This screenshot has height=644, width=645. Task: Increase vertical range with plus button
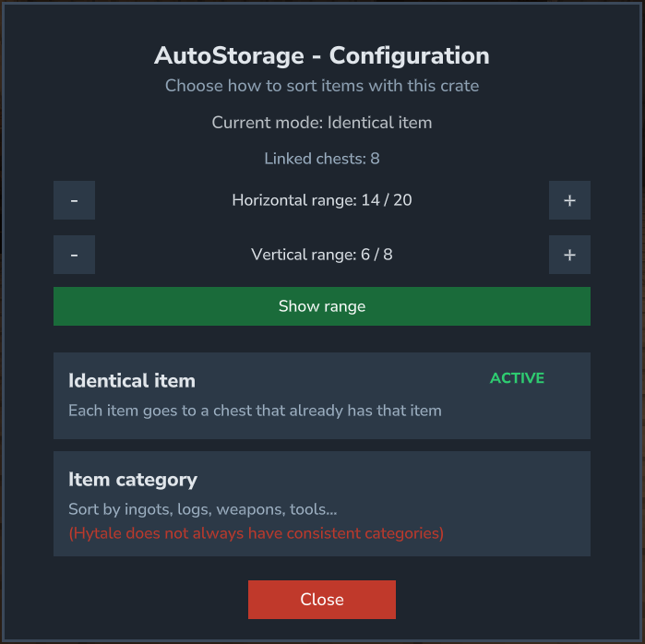(x=569, y=255)
